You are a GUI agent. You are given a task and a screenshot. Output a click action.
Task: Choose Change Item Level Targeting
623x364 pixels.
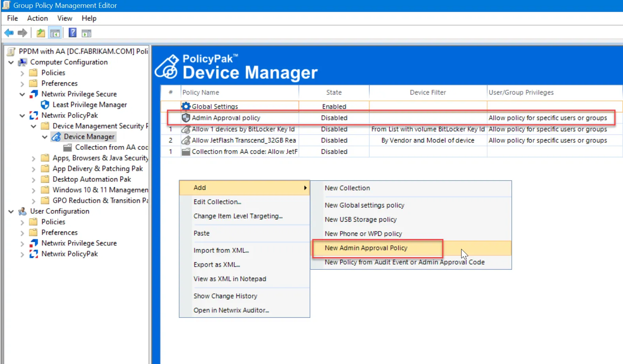(x=244, y=216)
